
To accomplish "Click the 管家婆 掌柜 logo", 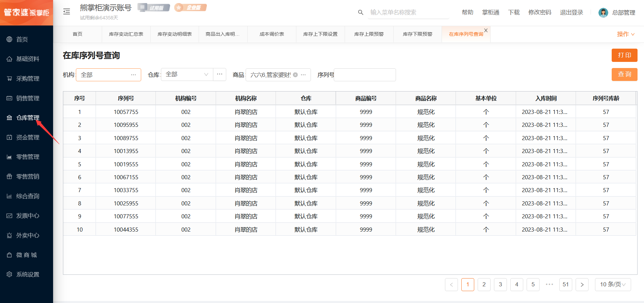I will coord(27,13).
